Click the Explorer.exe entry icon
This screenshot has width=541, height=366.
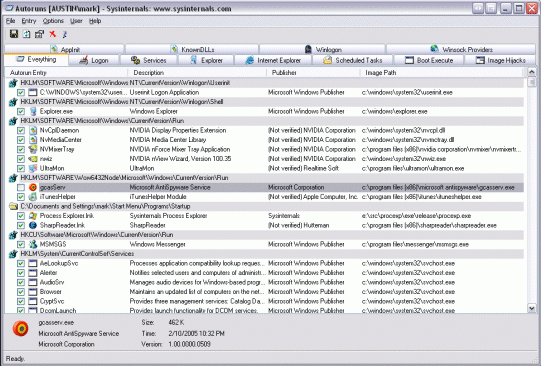[x=33, y=111]
